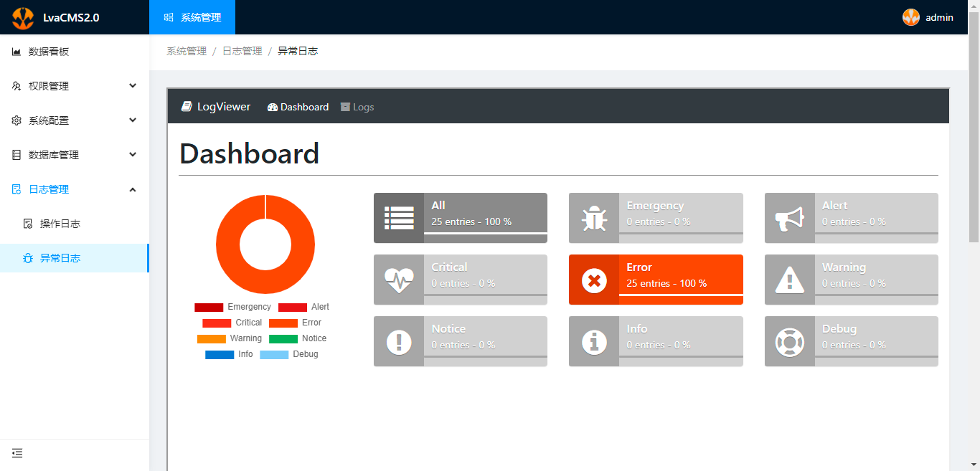Click the 数据看板 chart icon

tap(17, 52)
